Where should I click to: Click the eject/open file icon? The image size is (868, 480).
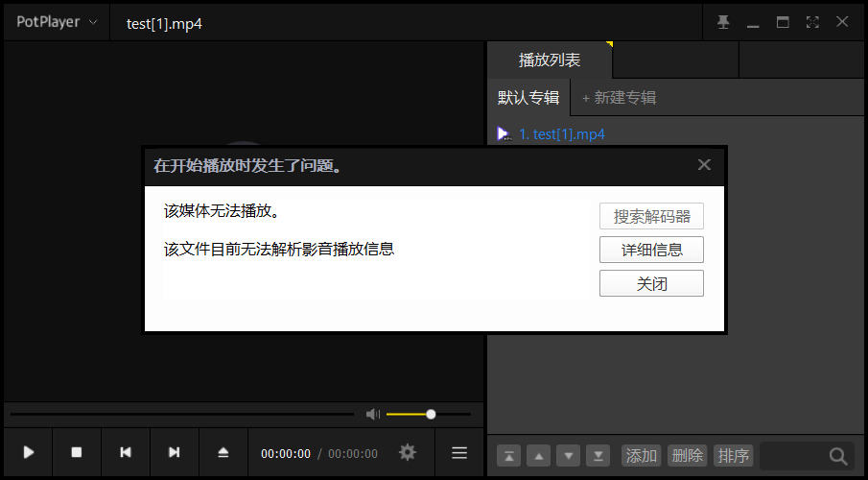223,452
